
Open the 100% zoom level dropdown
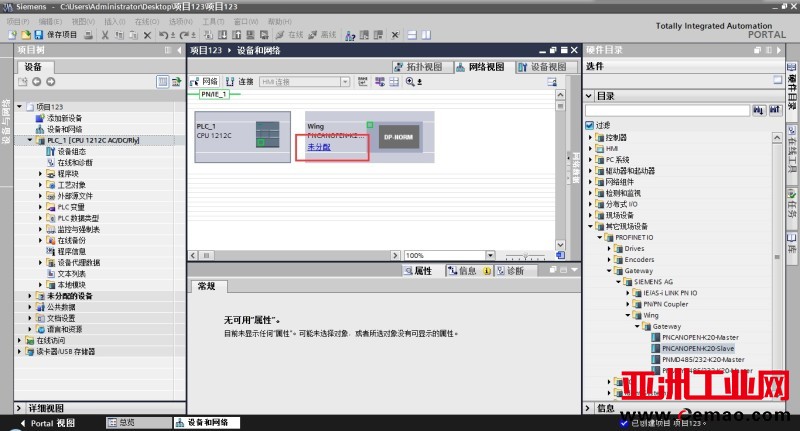(490, 255)
